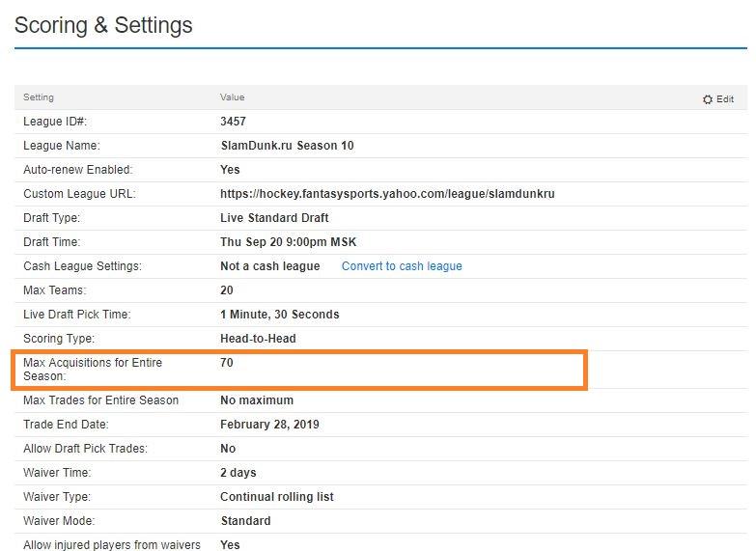The image size is (756, 551).
Task: Click the Max Trades No maximum value
Action: click(x=257, y=400)
